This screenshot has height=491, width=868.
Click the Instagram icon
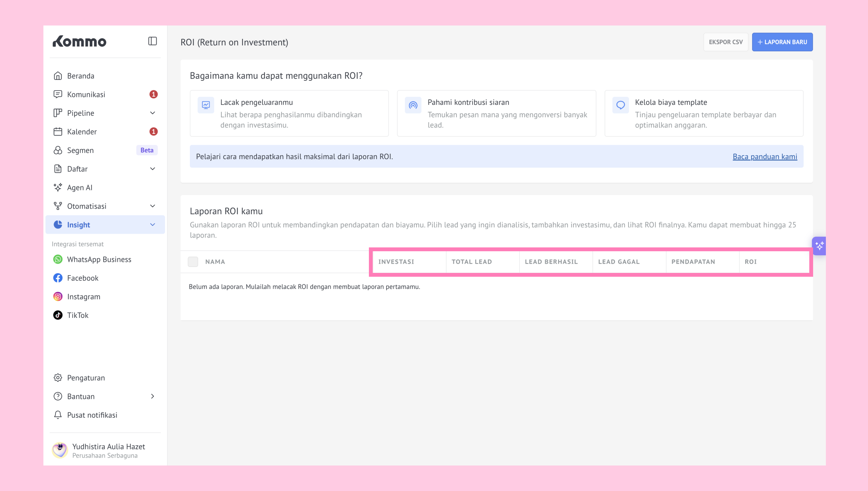58,297
